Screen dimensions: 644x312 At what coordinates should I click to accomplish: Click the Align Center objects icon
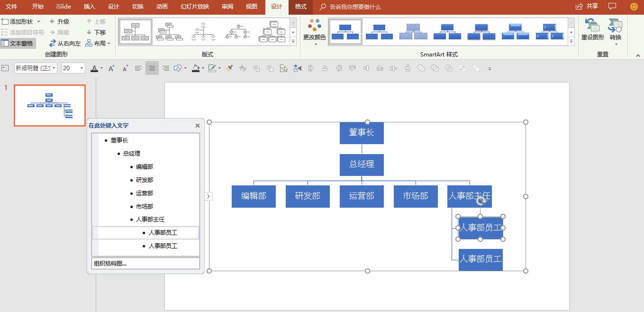325,68
